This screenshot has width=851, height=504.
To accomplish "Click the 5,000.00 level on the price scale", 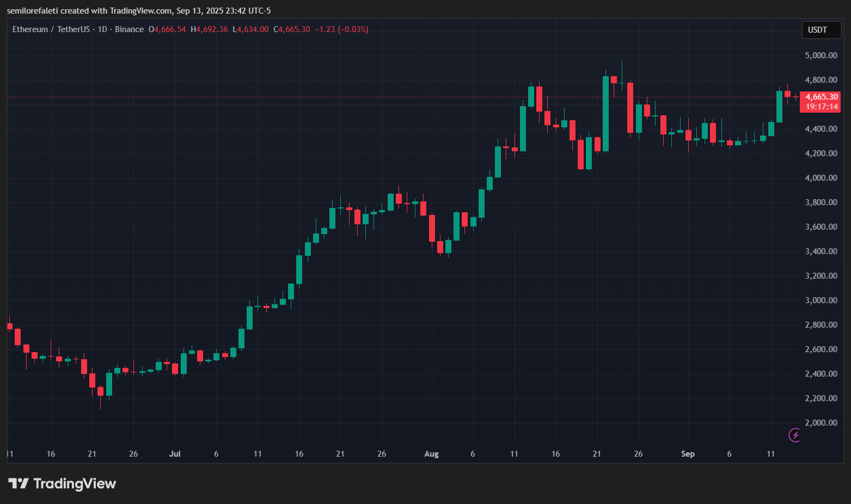I will [821, 55].
